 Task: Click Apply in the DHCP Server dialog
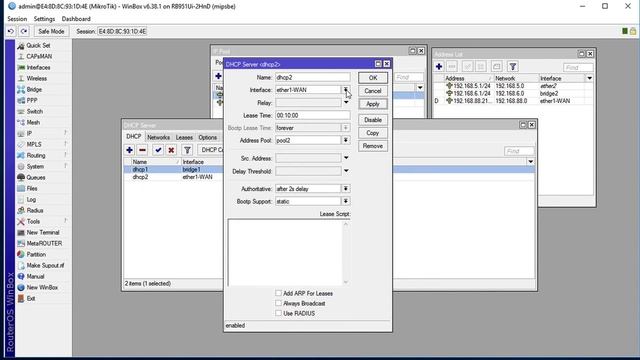(x=373, y=104)
